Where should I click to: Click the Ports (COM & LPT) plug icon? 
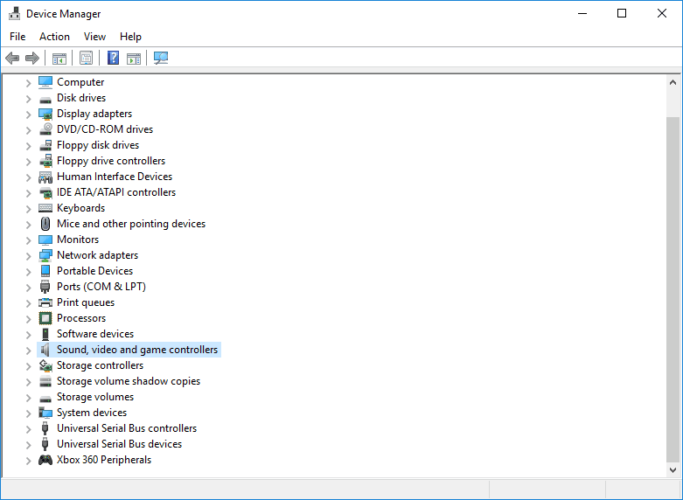coord(45,287)
